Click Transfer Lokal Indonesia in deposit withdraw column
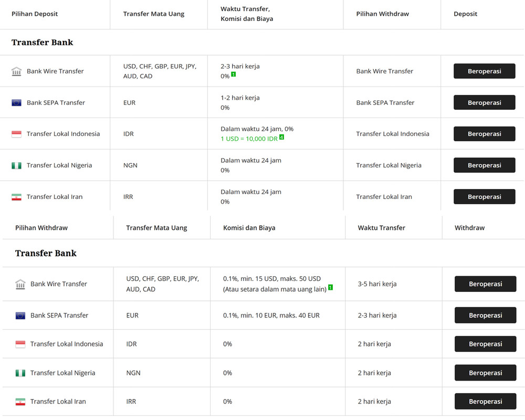The width and height of the screenshot is (525, 420). pyautogui.click(x=393, y=134)
